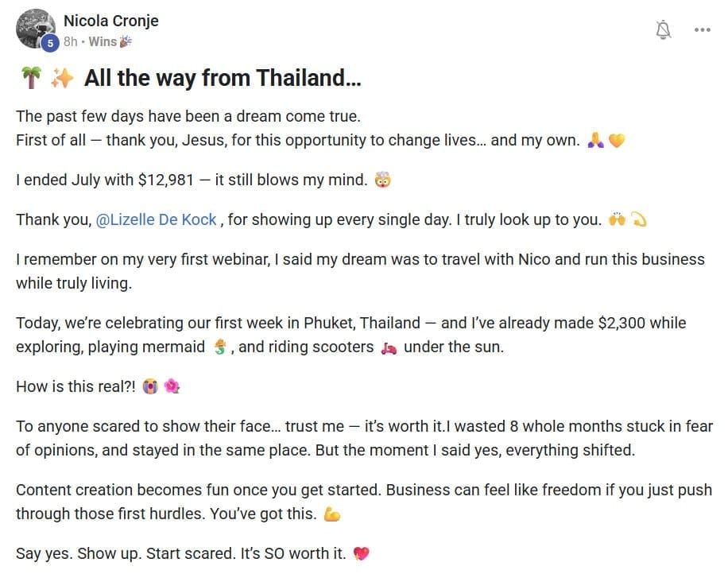Click the raised hands emoji
The image size is (728, 574).
click(617, 219)
